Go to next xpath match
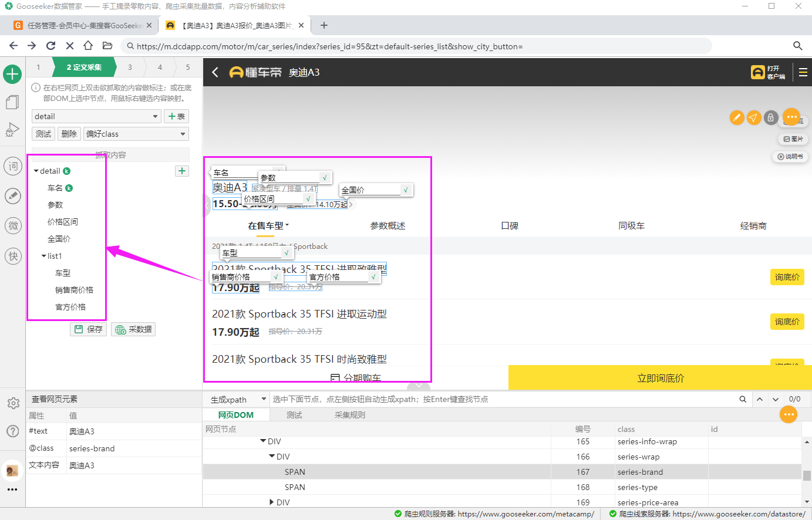Viewport: 812px width, 520px height. [776, 399]
